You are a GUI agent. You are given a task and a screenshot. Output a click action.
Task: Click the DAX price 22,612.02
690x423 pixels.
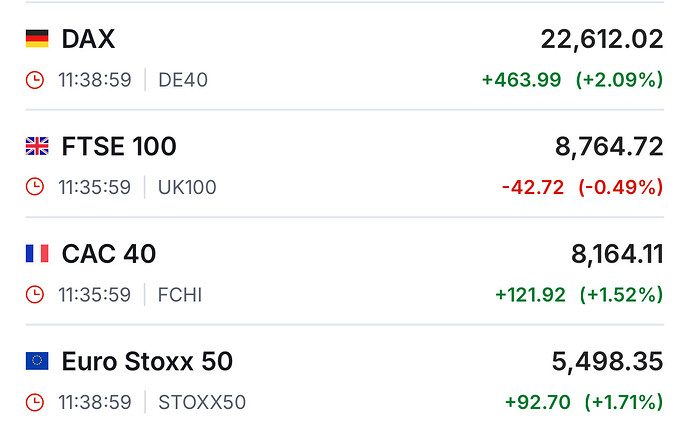click(602, 39)
